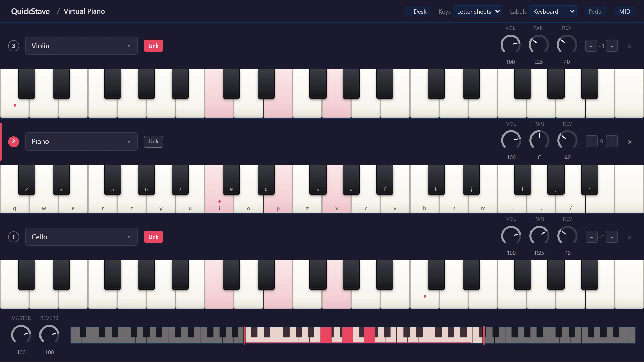The width and height of the screenshot is (644, 362).
Task: Click the Piano VOL knob
Action: click(511, 140)
